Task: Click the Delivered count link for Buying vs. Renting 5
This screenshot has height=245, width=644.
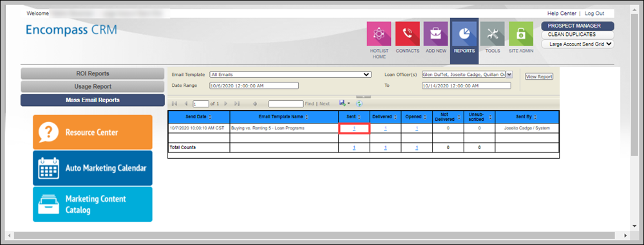Action: tap(385, 128)
